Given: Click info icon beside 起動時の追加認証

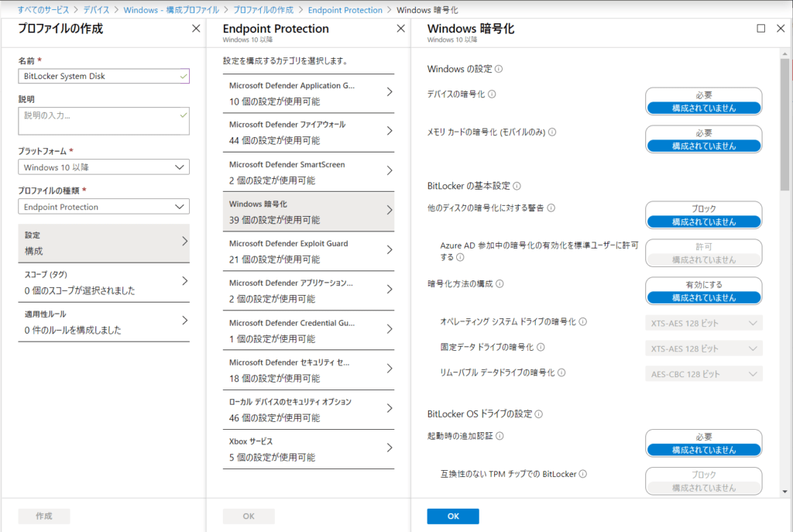Looking at the screenshot, I should (x=499, y=436).
